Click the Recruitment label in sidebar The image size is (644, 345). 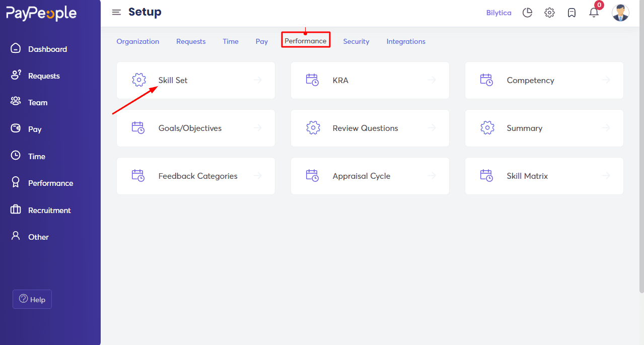coord(49,210)
